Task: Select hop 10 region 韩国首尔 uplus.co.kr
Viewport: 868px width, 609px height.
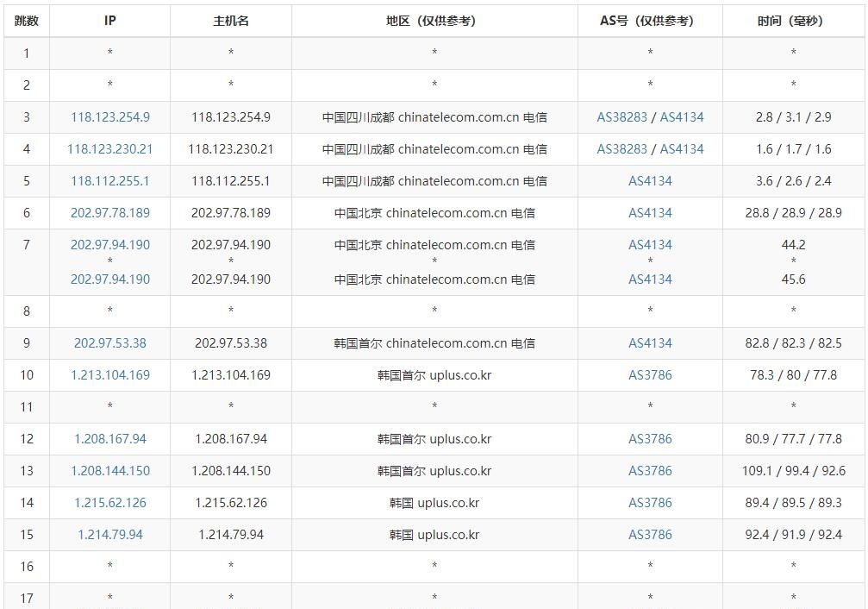Action: coord(434,375)
